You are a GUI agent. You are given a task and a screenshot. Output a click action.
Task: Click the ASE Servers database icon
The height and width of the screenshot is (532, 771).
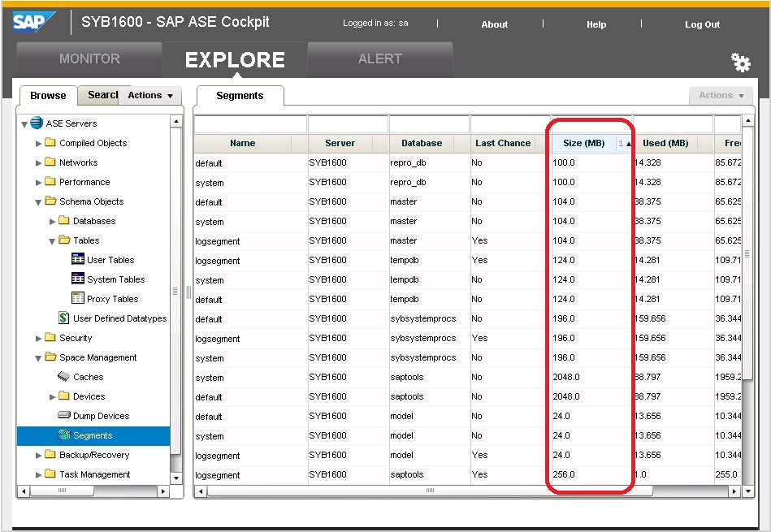[x=37, y=123]
